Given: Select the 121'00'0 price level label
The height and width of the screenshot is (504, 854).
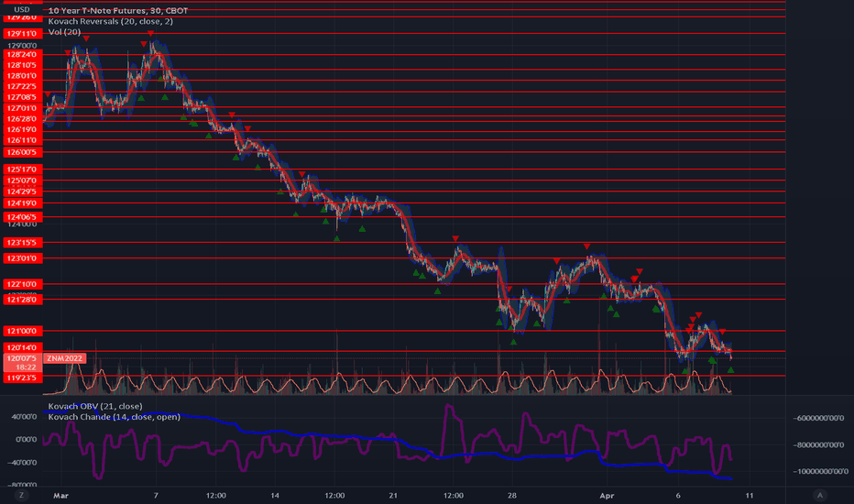Looking at the screenshot, I should [x=22, y=331].
